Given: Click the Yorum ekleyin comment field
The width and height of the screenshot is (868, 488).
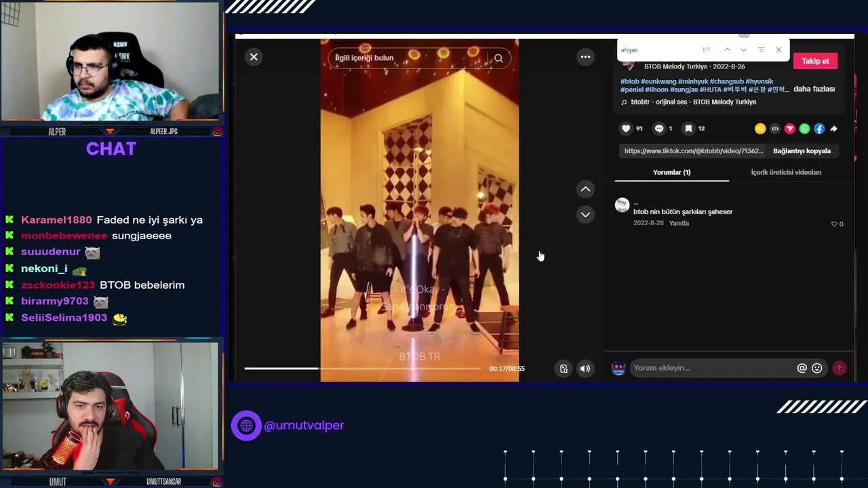Looking at the screenshot, I should pos(712,368).
